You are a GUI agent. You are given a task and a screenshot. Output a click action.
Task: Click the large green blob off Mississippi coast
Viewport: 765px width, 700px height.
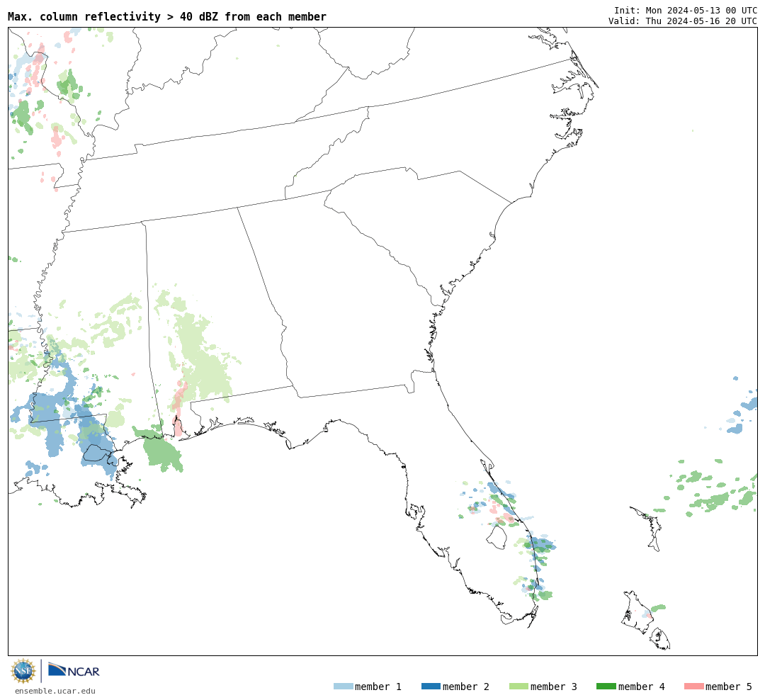click(161, 451)
